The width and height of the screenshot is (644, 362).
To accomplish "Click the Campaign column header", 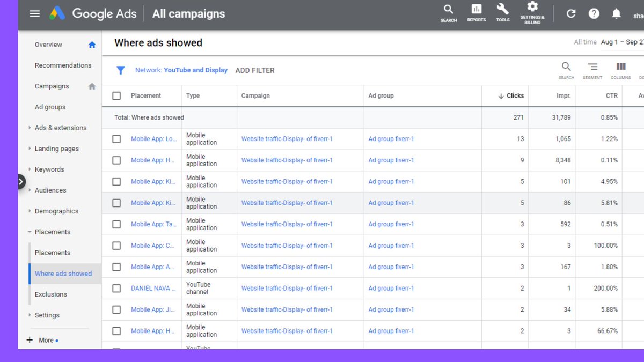I will [x=255, y=96].
